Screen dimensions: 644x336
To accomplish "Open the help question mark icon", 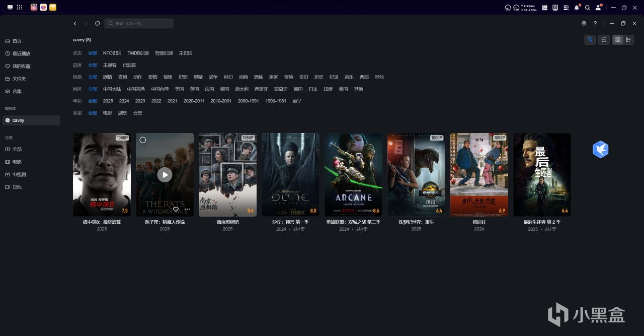I will (x=595, y=23).
